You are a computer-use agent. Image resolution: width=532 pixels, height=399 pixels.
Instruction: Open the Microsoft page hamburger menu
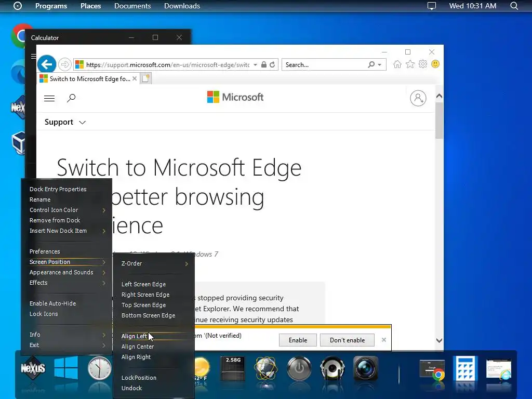[49, 98]
